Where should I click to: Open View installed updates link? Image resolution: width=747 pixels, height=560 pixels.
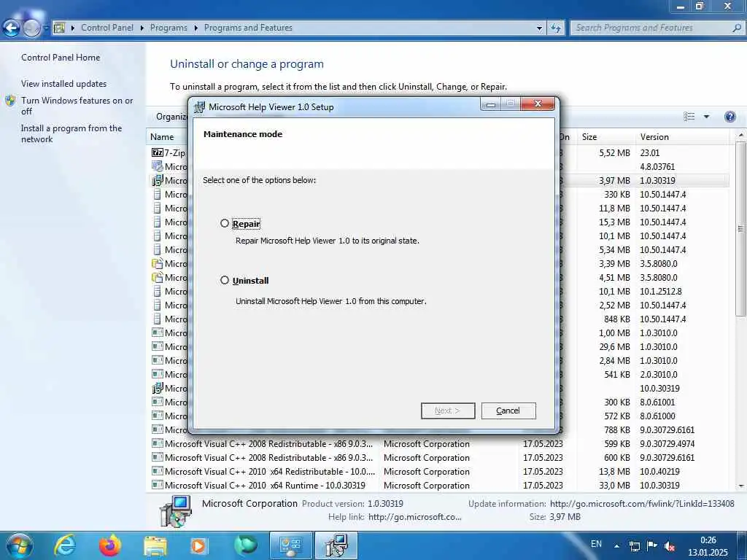coord(64,83)
